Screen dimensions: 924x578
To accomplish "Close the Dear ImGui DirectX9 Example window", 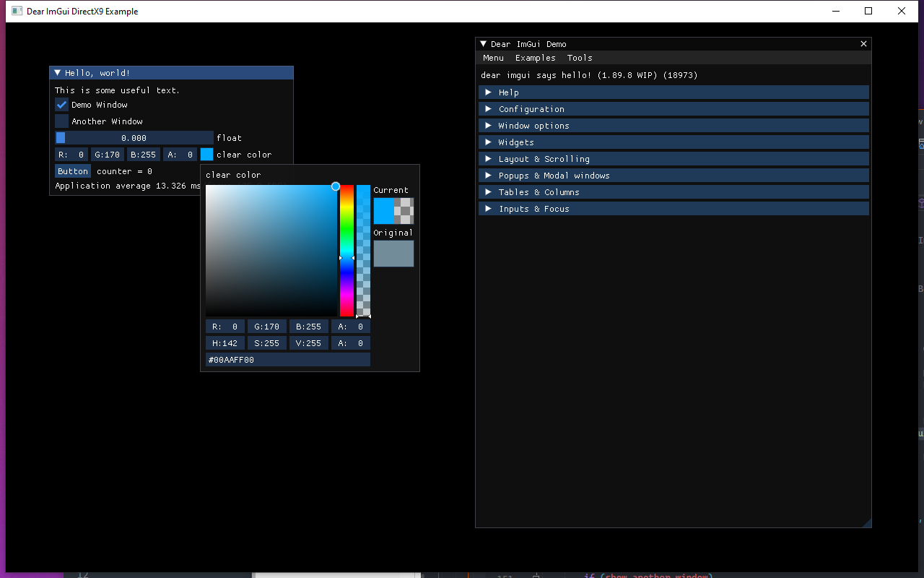I will point(902,11).
